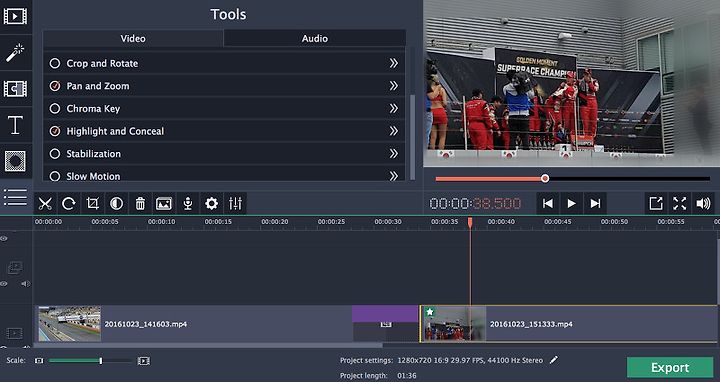Click the video track icon at left
Viewport: 720px width, 382px height.
coord(15,333)
